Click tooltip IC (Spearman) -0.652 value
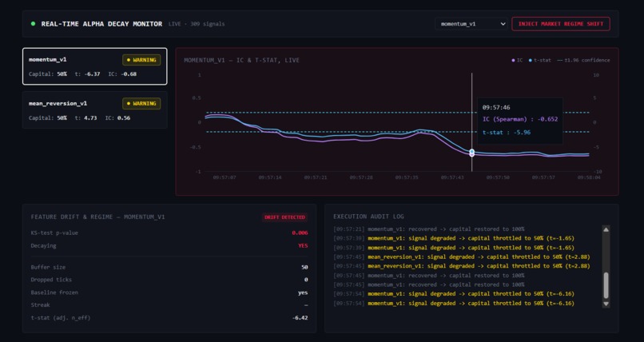The image size is (644, 342). point(548,119)
